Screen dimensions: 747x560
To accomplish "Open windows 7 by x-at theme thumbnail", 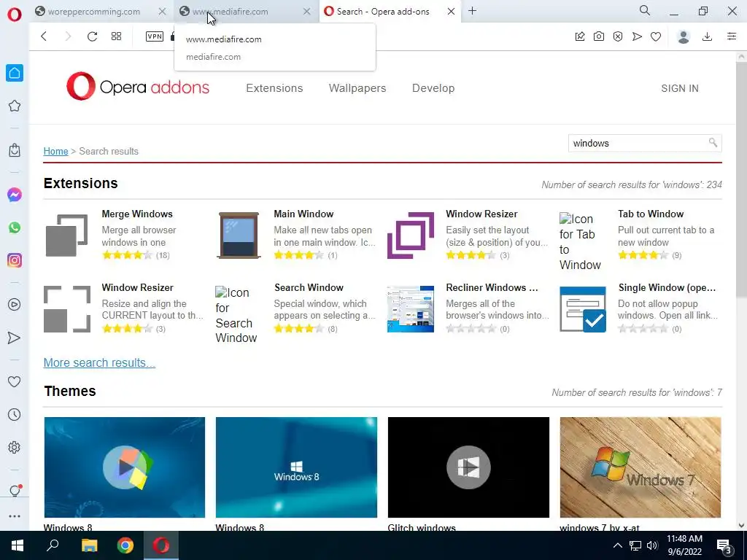I will (640, 467).
